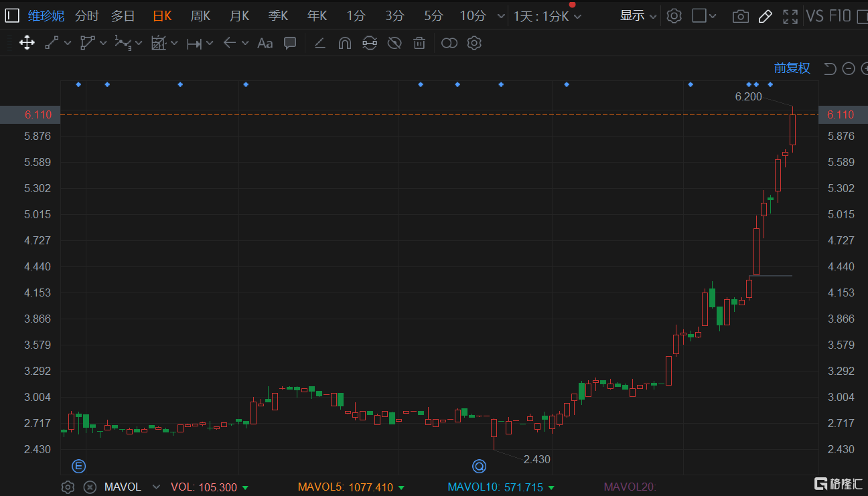Enter fullscreen chart mode
Viewport: 868px width, 496px height.
coord(790,16)
